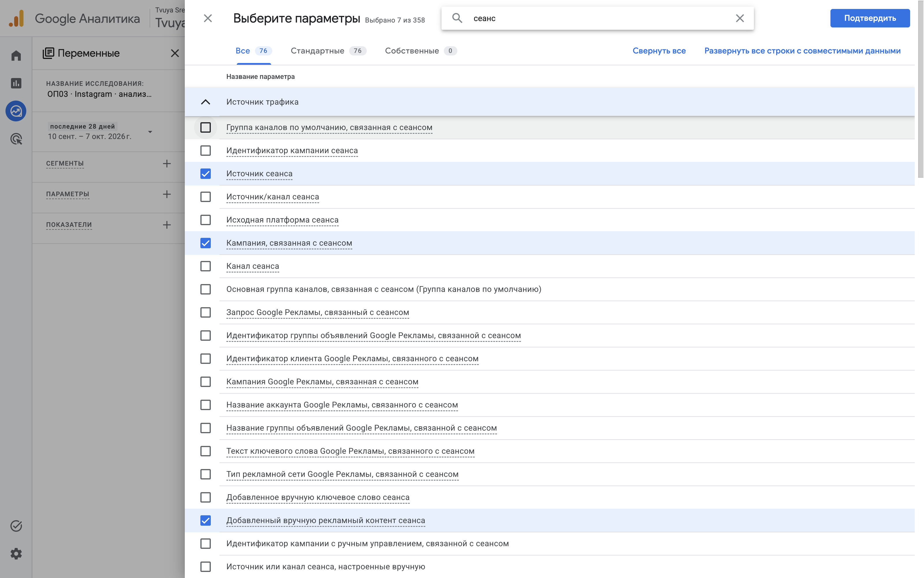924x578 pixels.
Task: Click the search magnifier icon
Action: (x=457, y=18)
